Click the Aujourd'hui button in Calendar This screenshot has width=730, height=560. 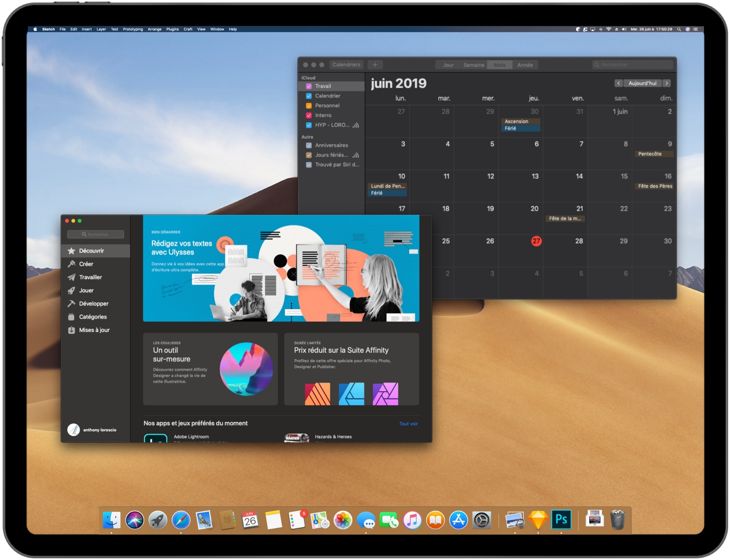click(x=642, y=83)
